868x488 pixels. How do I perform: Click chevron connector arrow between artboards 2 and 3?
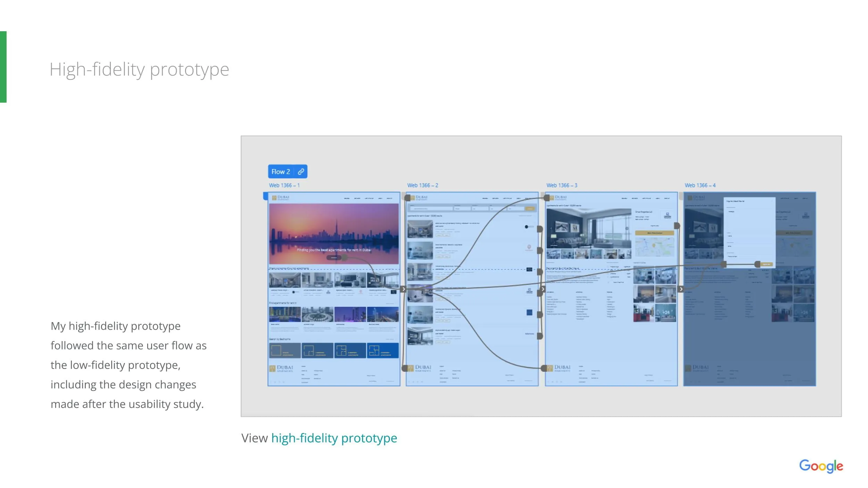pyautogui.click(x=543, y=289)
